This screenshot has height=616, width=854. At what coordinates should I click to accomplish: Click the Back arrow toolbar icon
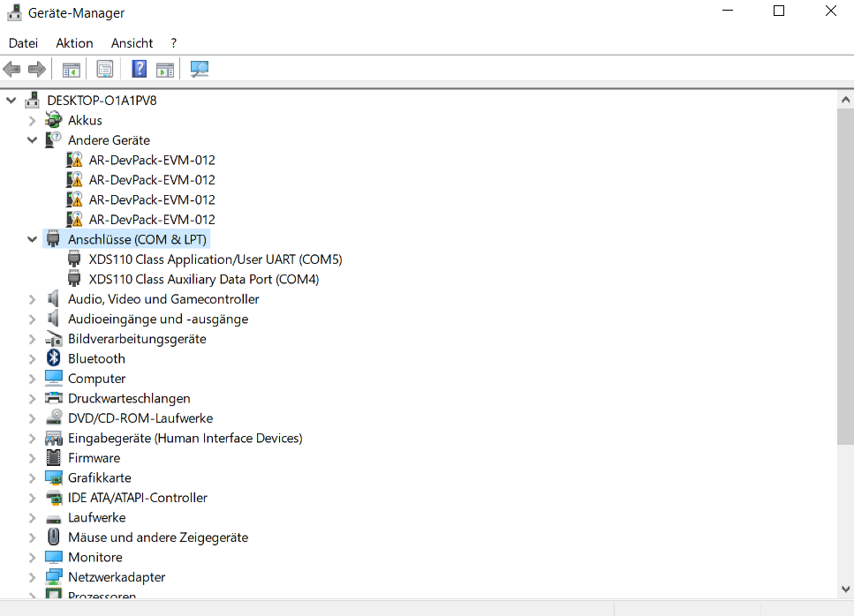click(x=11, y=69)
